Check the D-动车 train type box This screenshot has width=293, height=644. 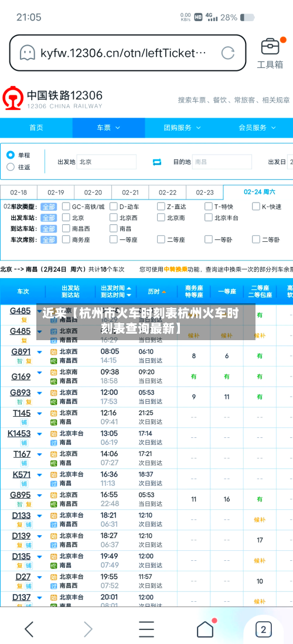click(114, 207)
